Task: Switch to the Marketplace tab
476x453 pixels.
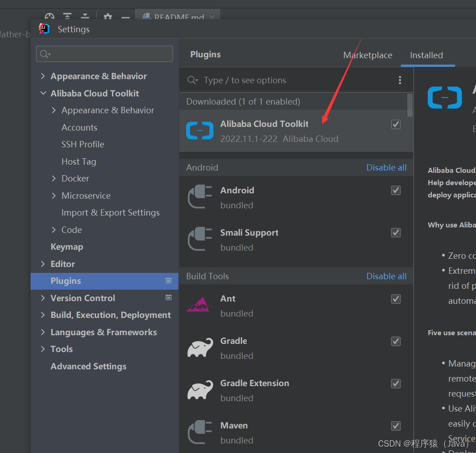Action: (x=368, y=55)
